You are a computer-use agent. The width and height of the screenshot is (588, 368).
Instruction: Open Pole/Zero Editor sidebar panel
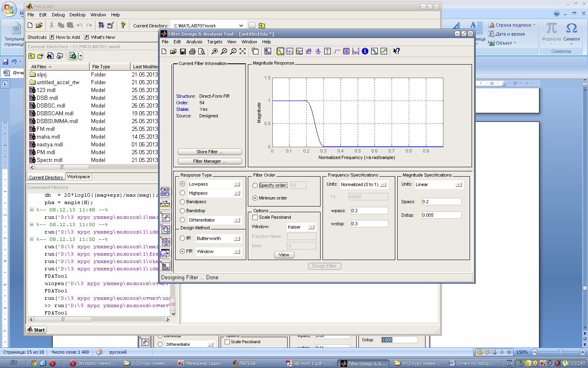click(165, 241)
